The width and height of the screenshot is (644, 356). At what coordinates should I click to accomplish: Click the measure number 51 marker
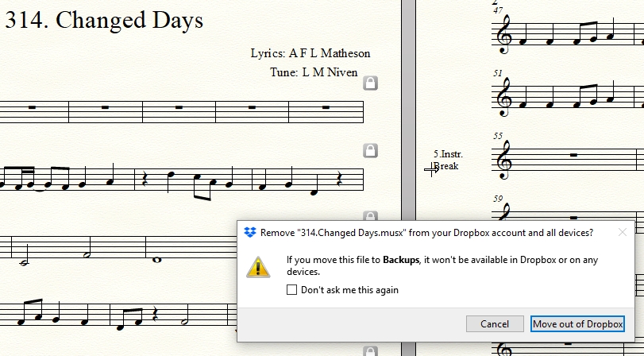coord(497,73)
